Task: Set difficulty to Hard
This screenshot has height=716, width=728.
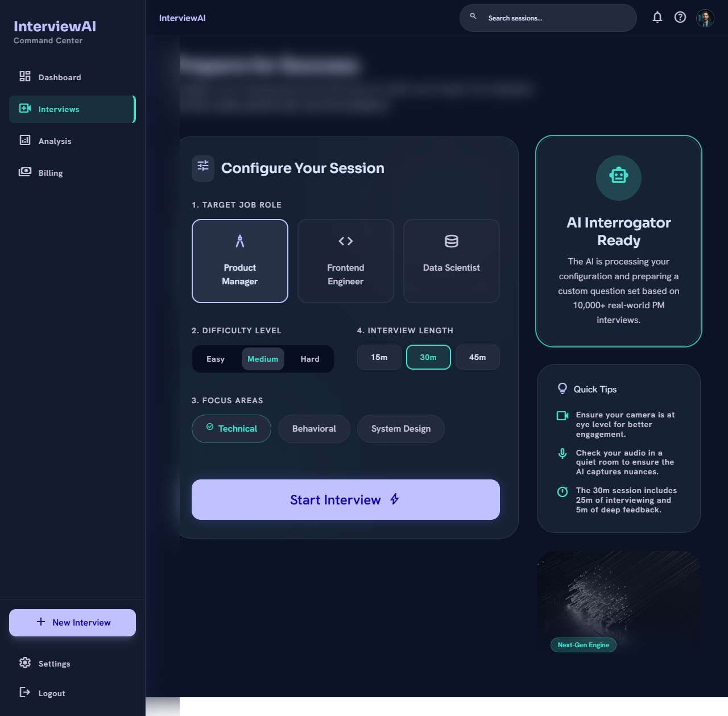Action: [x=310, y=359]
